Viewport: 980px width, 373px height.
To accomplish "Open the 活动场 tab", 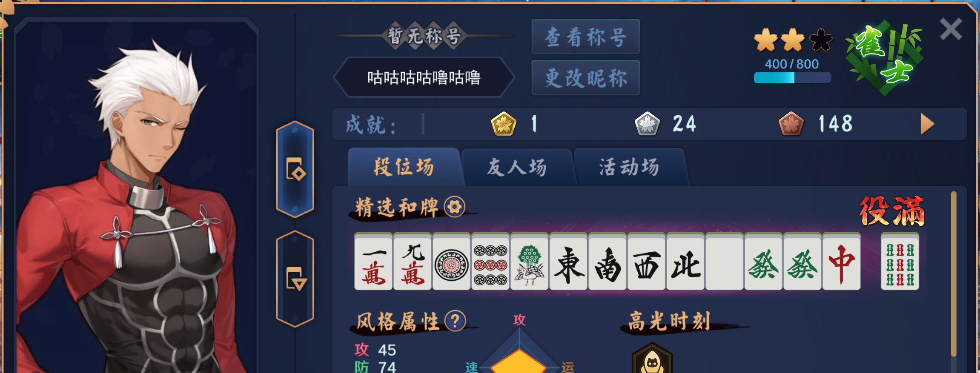I will [x=629, y=167].
